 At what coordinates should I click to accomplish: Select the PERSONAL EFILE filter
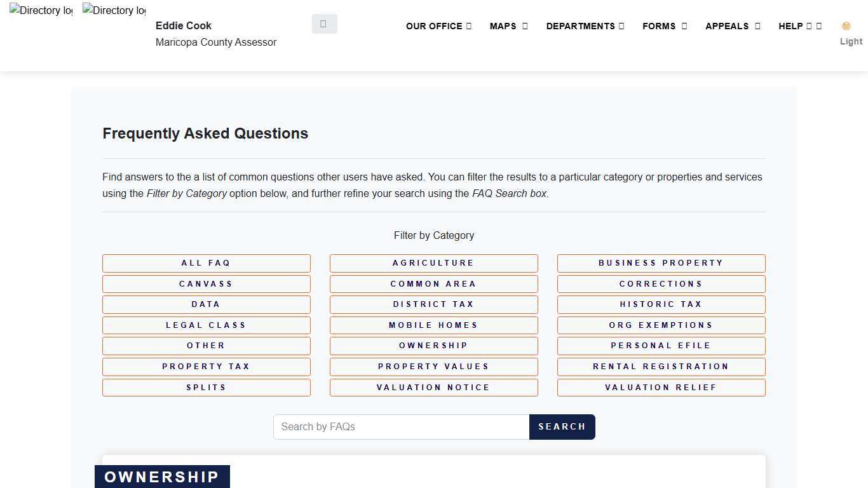661,345
